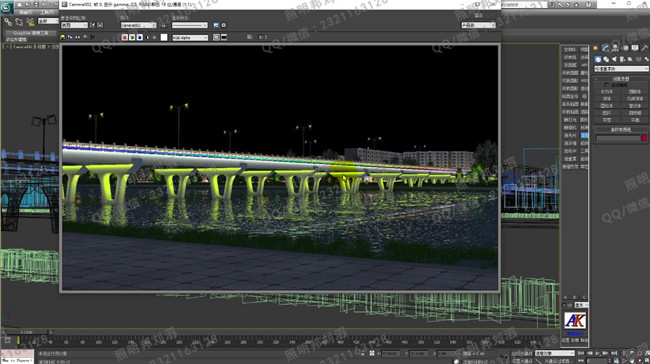Open the Utilities hammer tab

(645, 49)
